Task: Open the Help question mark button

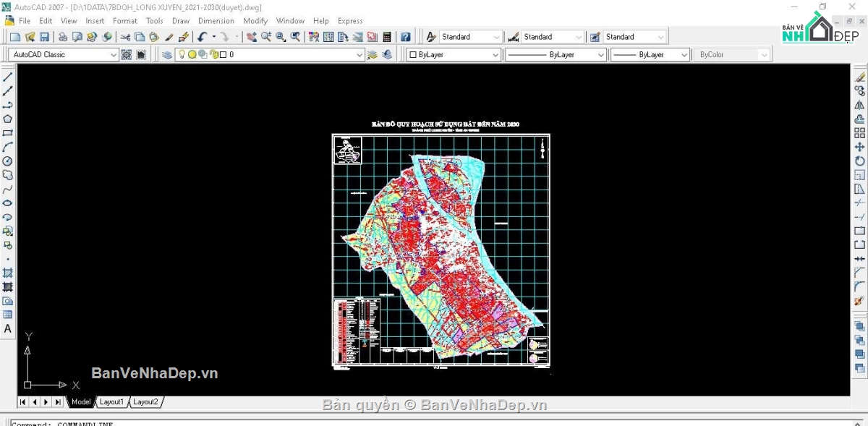Action: [406, 37]
